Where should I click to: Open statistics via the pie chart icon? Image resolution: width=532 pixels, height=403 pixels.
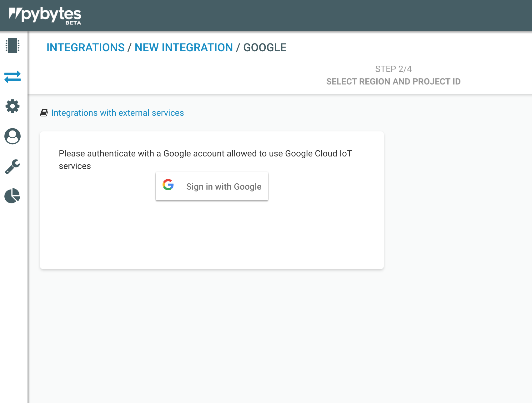[12, 196]
